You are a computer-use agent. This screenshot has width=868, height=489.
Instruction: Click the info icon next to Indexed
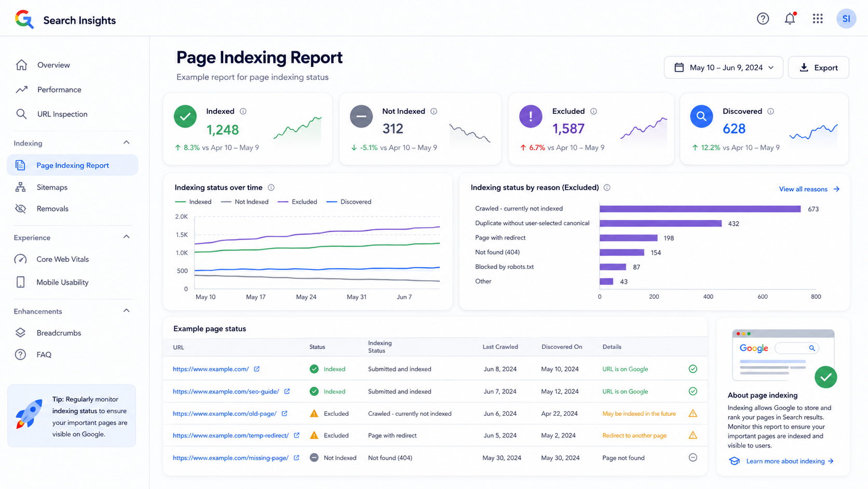click(x=243, y=111)
